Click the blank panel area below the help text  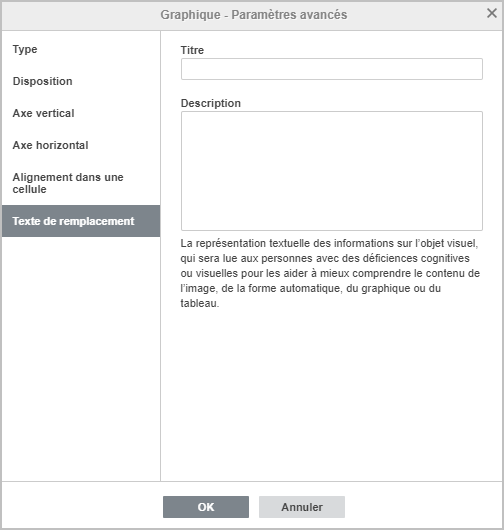coord(332,395)
